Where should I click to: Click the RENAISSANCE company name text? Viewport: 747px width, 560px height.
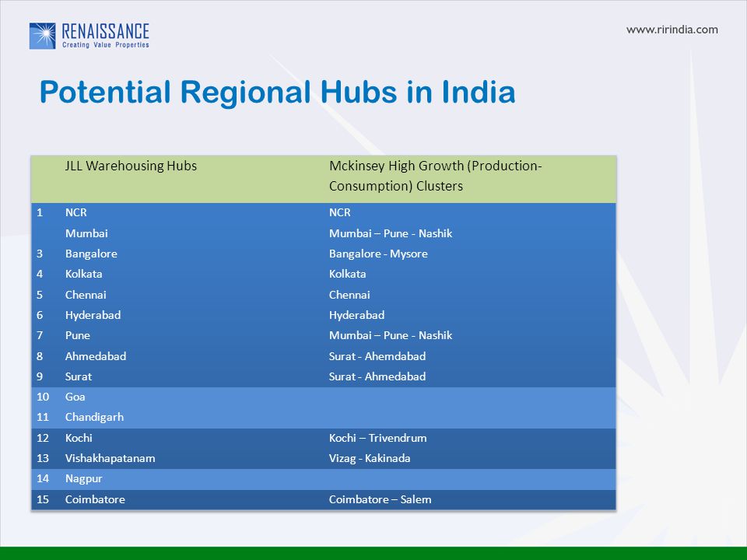[x=106, y=31]
